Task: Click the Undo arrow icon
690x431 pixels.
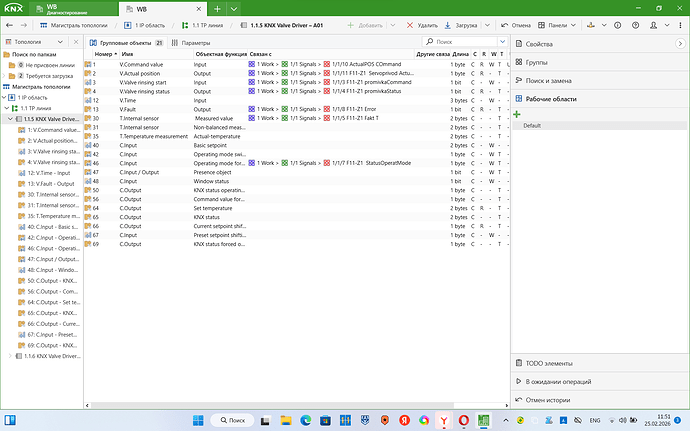Action: pos(505,26)
